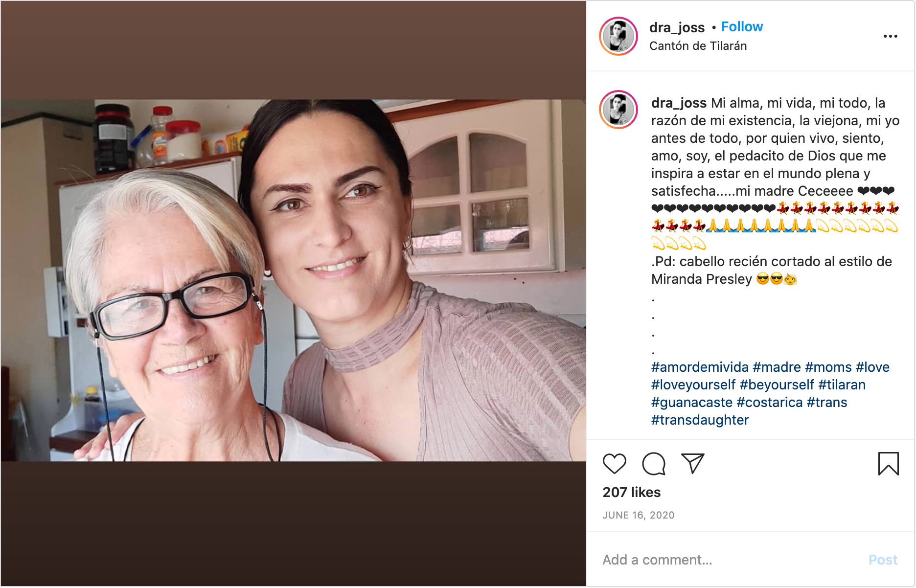916x588 pixels.
Task: Save post using bookmark icon
Action: [x=888, y=464]
